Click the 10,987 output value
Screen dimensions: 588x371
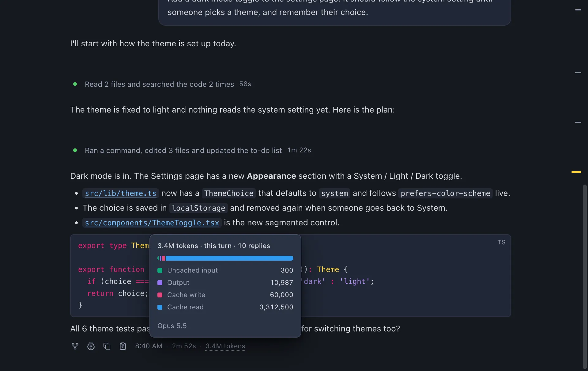(282, 283)
